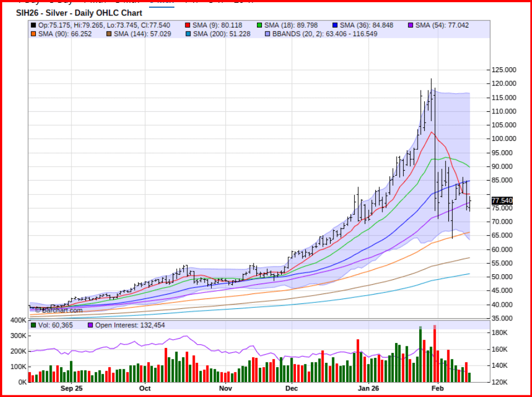Viewport: 532px width, 397px height.
Task: Click the chart title 'SIH26 - Silver - Daily OHLC Chart'
Action: [79, 13]
